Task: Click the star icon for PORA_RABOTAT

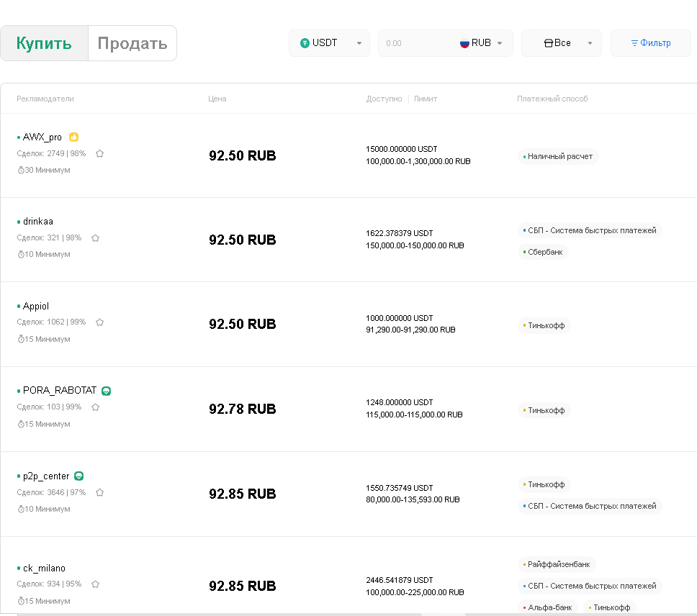Action: coord(95,407)
